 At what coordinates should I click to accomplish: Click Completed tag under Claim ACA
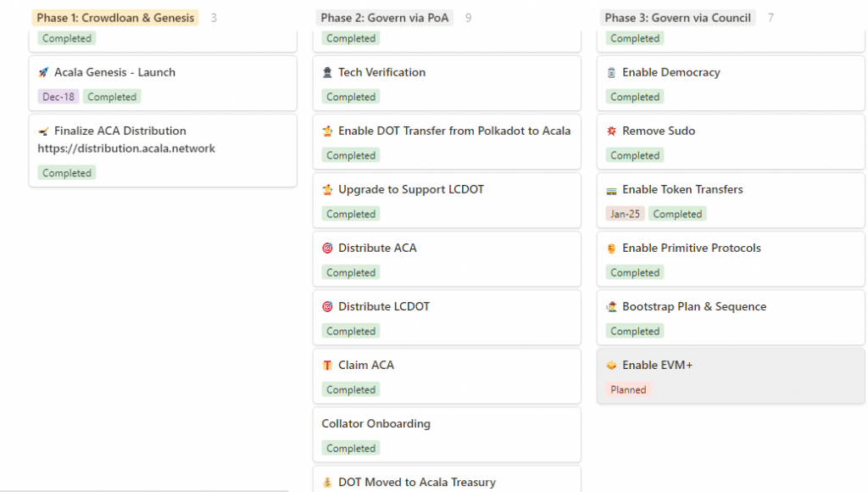click(351, 390)
